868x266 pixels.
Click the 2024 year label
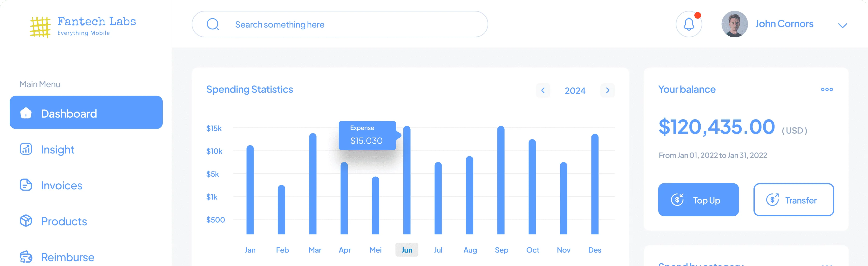(575, 91)
